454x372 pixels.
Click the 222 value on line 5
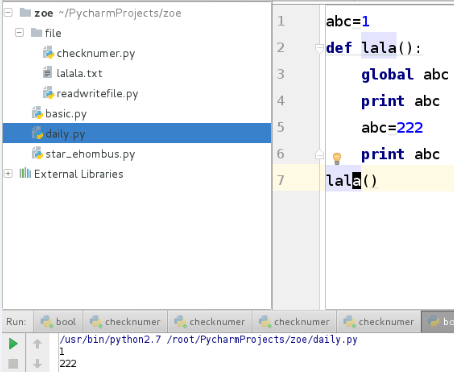tap(410, 127)
